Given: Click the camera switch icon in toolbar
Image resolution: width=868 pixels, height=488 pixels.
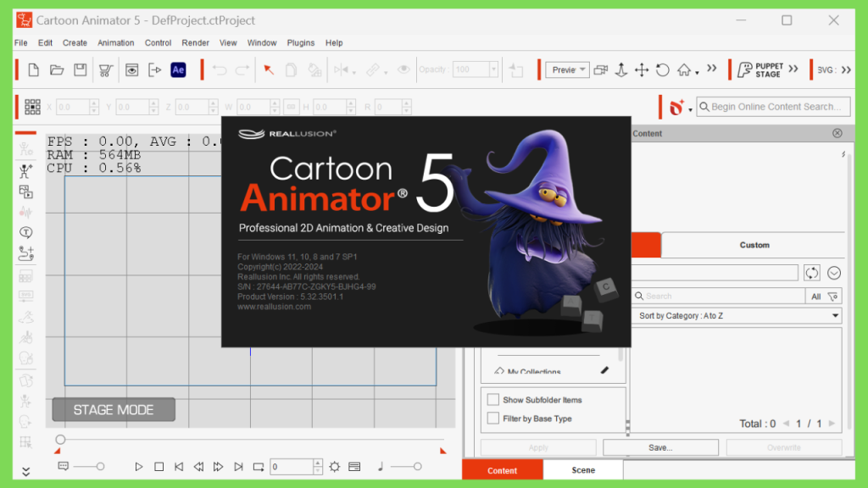Looking at the screenshot, I should pos(601,69).
